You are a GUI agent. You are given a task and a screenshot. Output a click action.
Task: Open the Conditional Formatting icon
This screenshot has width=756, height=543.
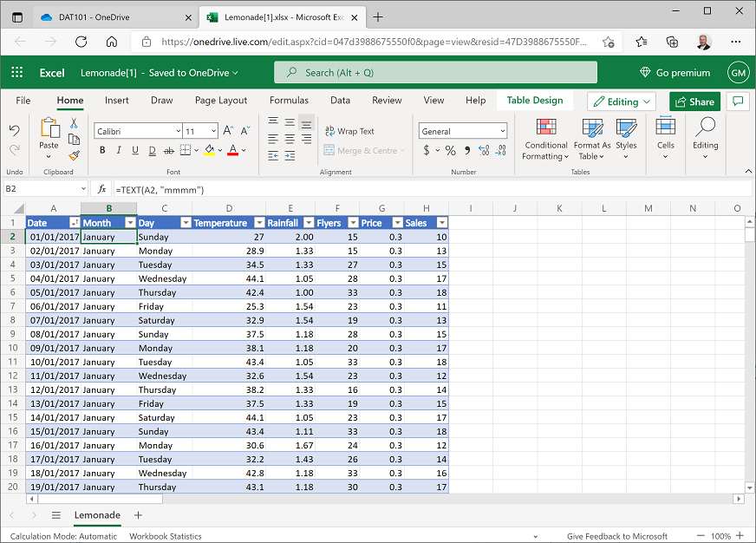tap(546, 128)
